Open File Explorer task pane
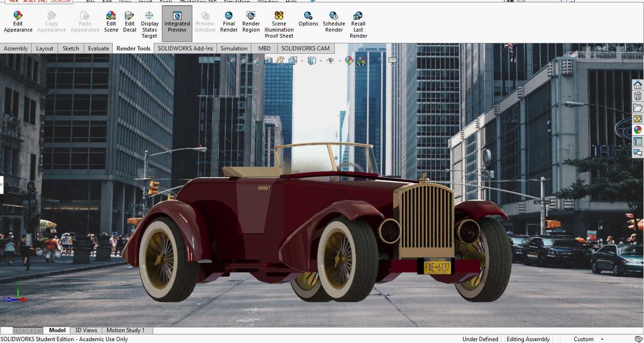This screenshot has height=343, width=644. pyautogui.click(x=638, y=108)
